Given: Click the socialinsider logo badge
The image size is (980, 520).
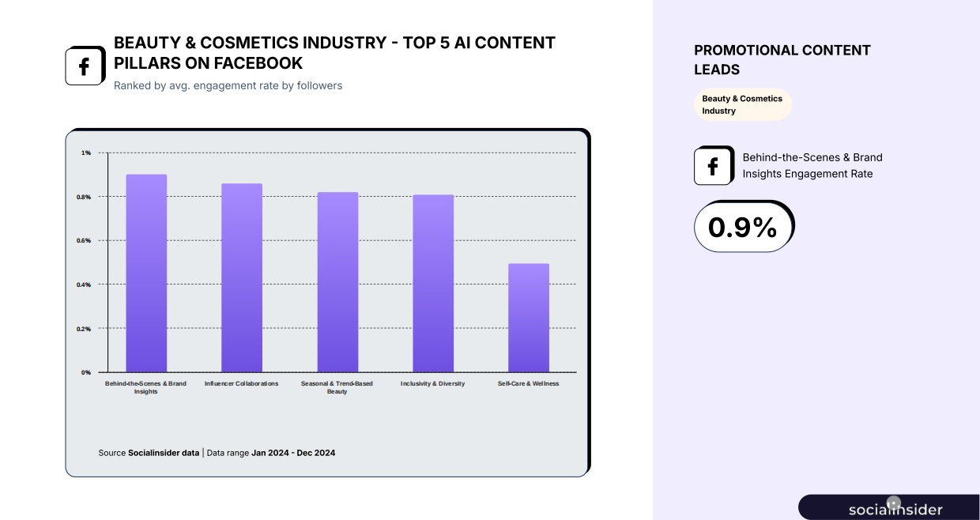Looking at the screenshot, I should (889, 507).
